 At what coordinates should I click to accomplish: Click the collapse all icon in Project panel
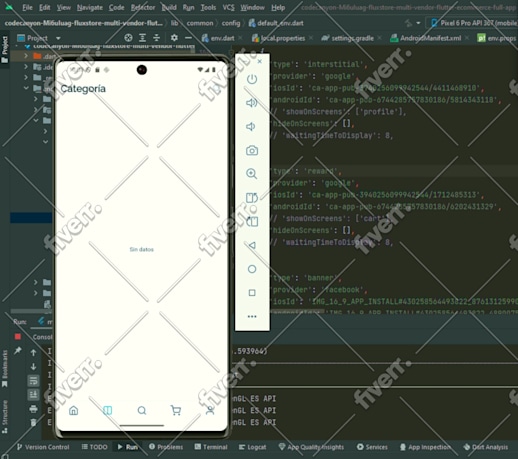pos(156,38)
